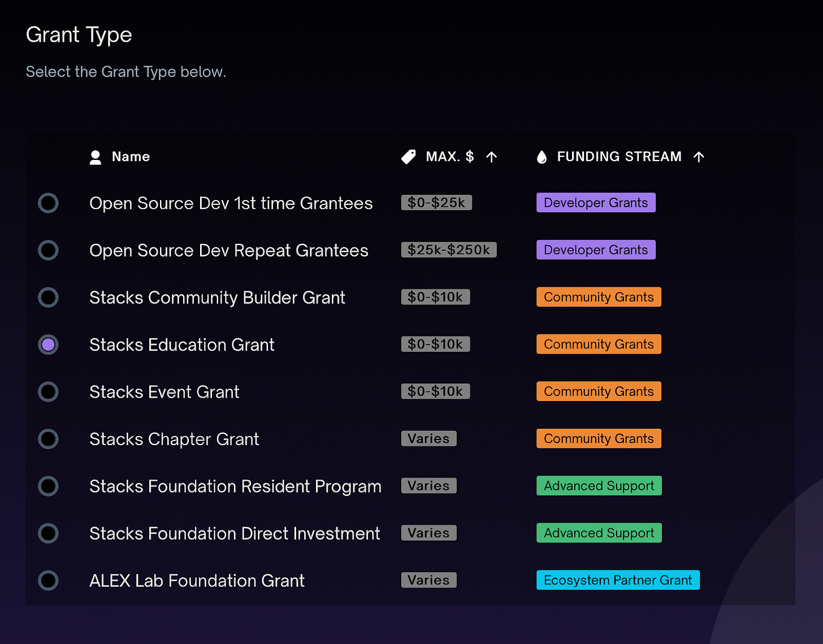Click Community Grants tag for Stacks Event Grant
Viewport: 823px width, 644px height.
coord(599,391)
